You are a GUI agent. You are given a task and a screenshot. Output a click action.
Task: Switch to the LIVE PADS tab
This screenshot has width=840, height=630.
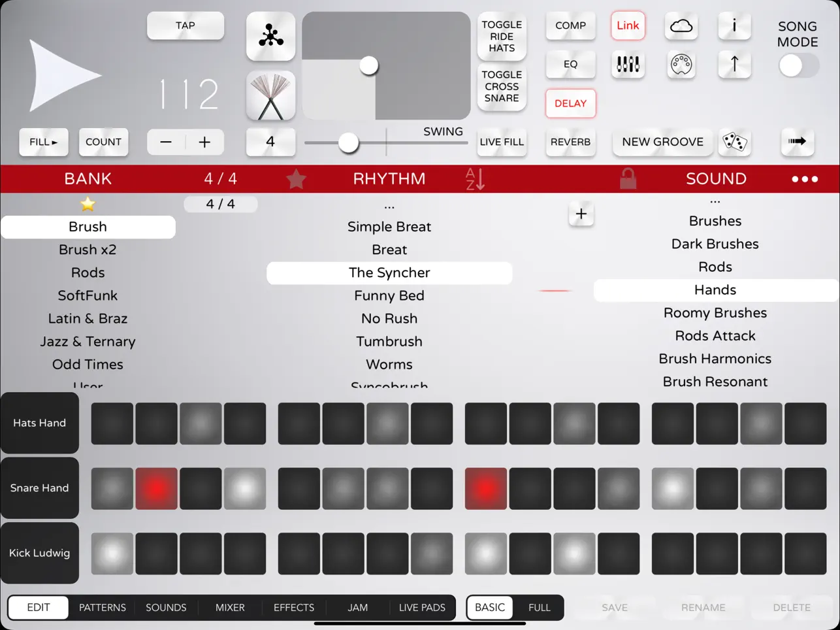point(422,607)
